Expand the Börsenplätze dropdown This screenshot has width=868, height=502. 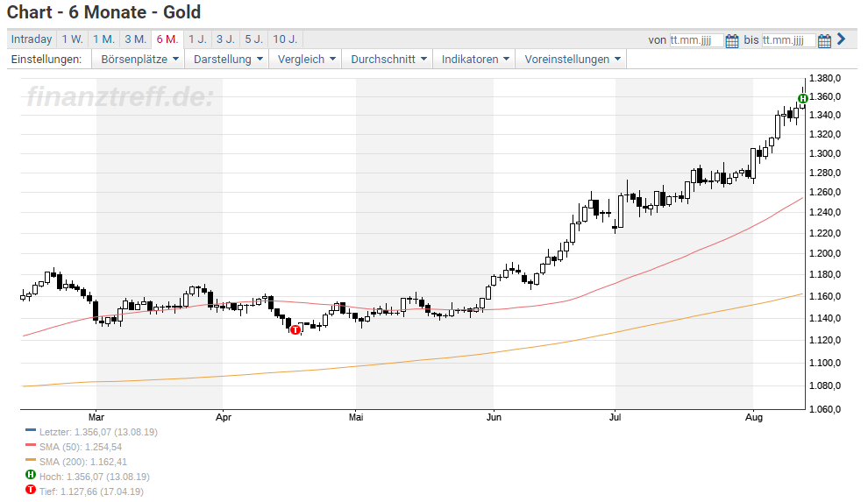pyautogui.click(x=139, y=60)
